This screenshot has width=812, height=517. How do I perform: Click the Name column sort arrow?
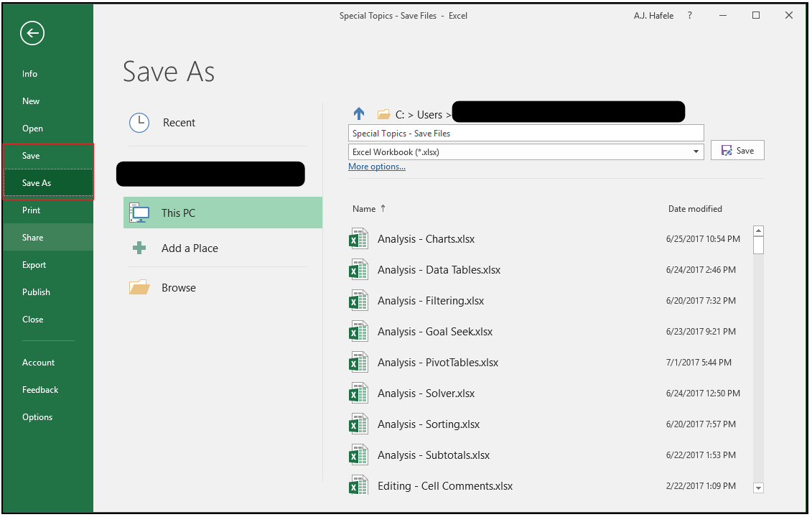click(383, 208)
